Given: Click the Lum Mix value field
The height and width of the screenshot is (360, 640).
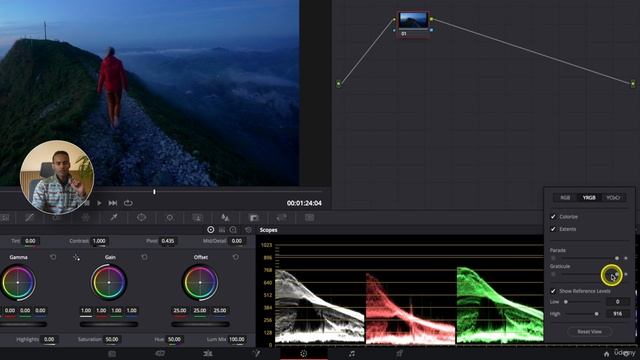Looking at the screenshot, I should pos(237,339).
